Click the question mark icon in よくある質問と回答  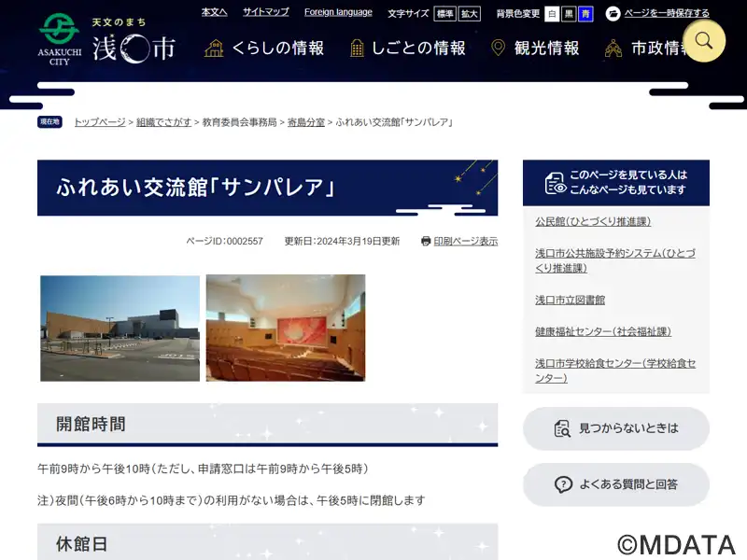click(x=563, y=484)
